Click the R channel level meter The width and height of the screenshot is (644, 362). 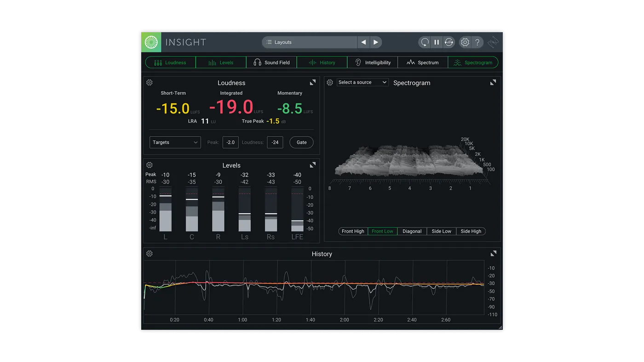[x=218, y=209]
